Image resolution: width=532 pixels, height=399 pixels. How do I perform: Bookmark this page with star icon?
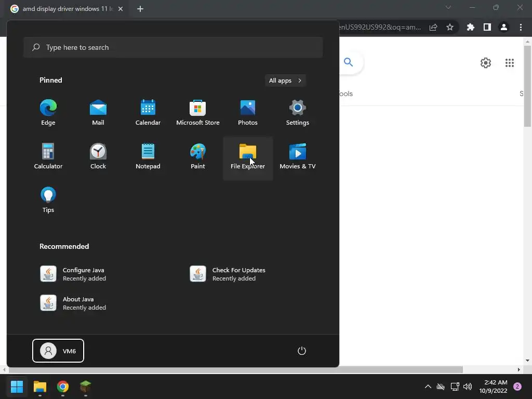click(x=450, y=27)
